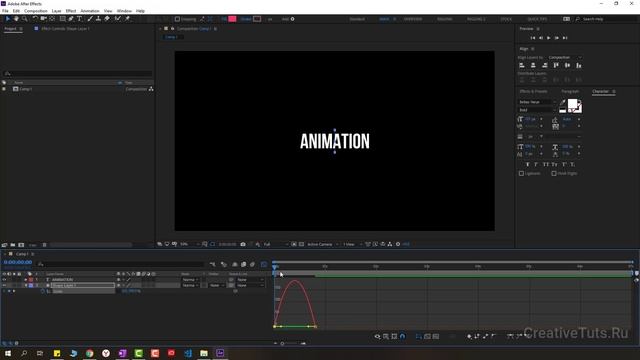Switch to the Paragraph panel tab

tap(570, 91)
